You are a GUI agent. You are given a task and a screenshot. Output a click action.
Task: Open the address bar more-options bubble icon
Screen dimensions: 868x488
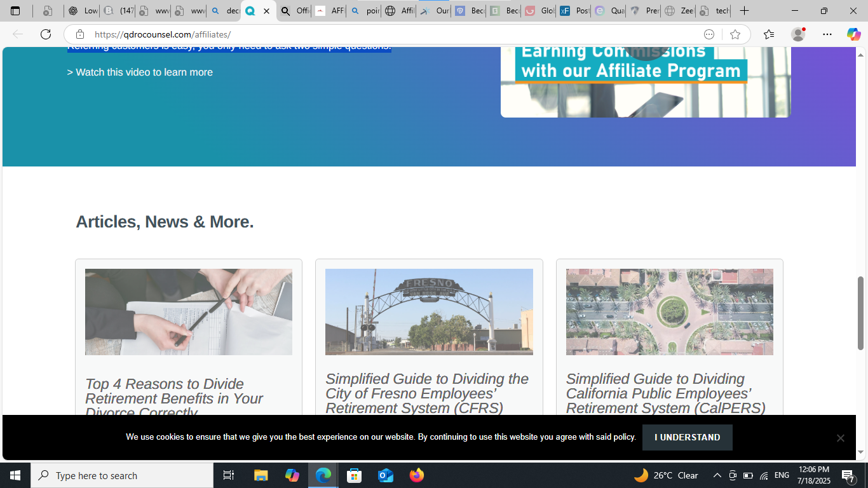point(709,34)
